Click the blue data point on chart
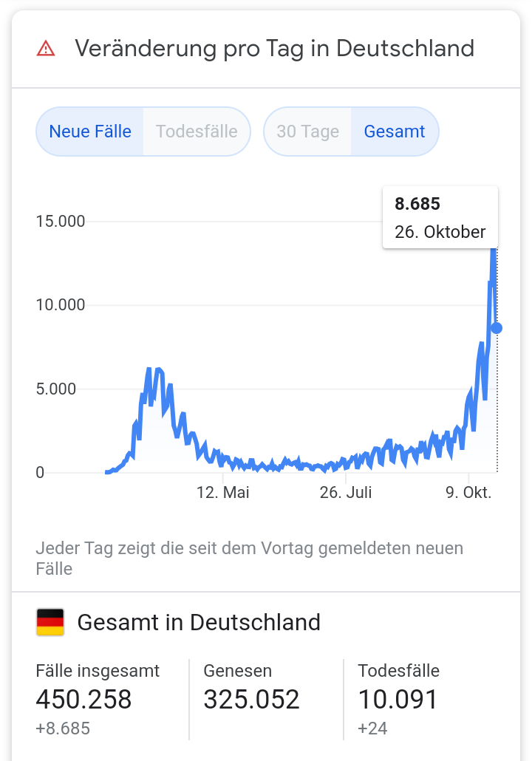Screen dimensions: 532x761 [497, 328]
